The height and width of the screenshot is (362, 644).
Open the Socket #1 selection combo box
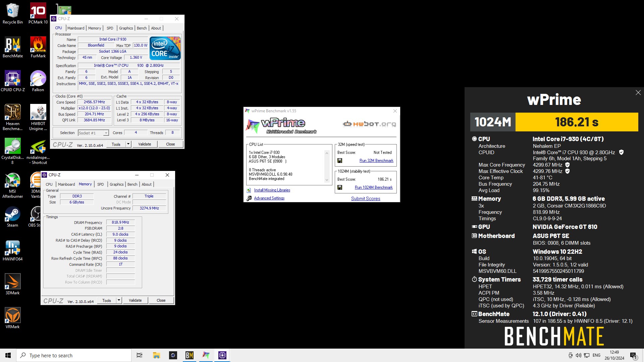tap(93, 133)
